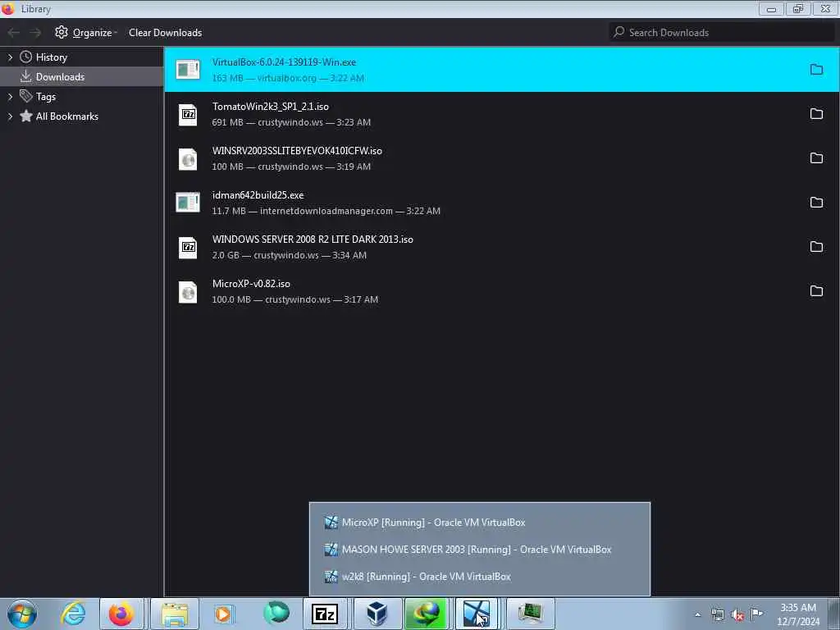Open the clock showing 3:35 AM
840x630 pixels.
(798, 614)
